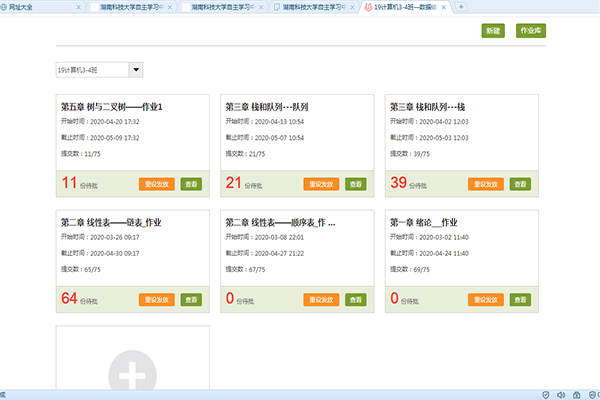Click 重设发放 for 第五章 树与二叉树 assignment
This screenshot has width=600, height=400.
click(157, 184)
